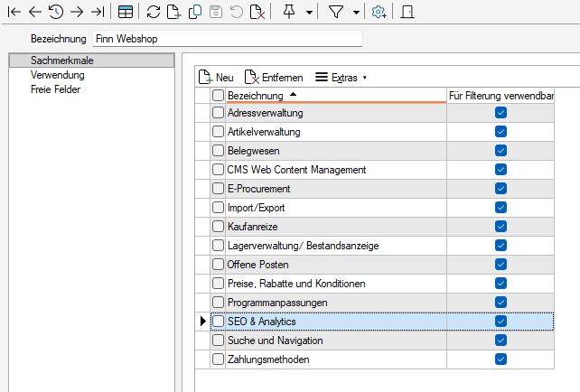Click the exit door icon
This screenshot has width=580, height=392.
[x=407, y=12]
